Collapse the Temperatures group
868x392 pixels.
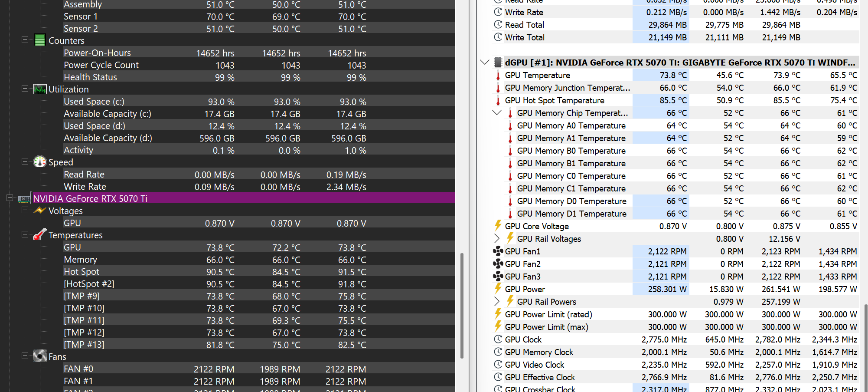click(25, 234)
